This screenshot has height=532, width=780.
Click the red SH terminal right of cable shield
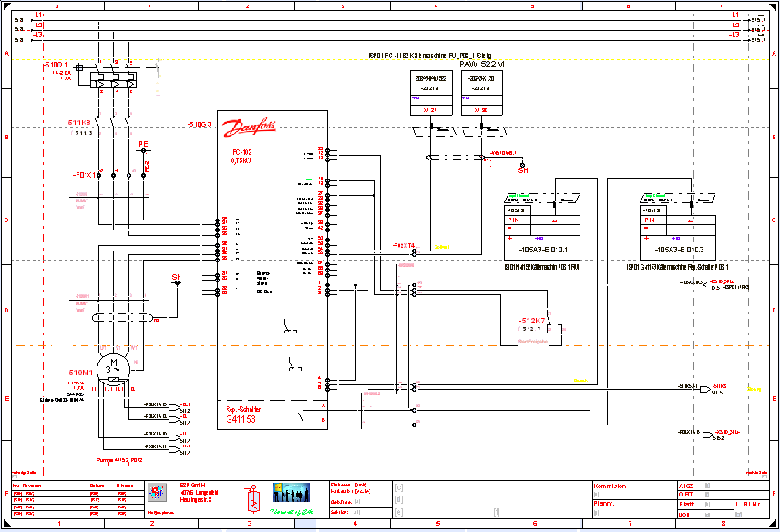[x=523, y=169]
